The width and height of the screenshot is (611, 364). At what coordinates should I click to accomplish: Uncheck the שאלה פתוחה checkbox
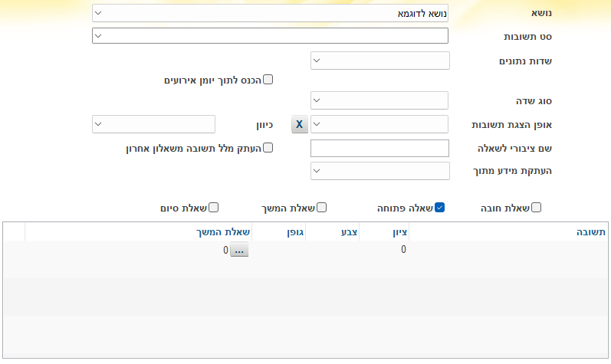click(x=440, y=207)
